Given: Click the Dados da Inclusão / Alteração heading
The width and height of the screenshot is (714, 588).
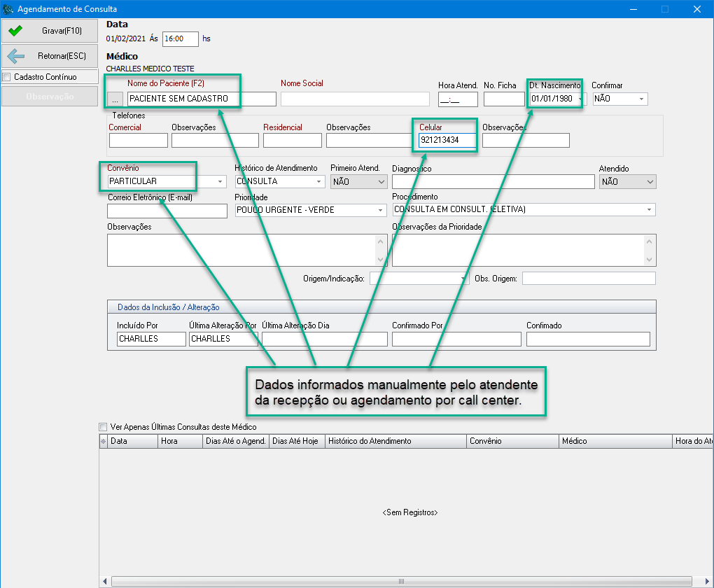Looking at the screenshot, I should (169, 307).
